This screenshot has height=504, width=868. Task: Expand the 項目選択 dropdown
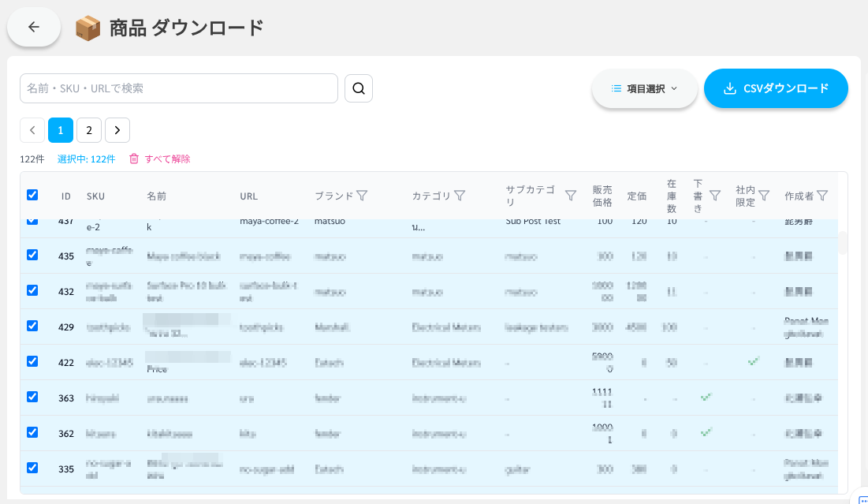(644, 88)
